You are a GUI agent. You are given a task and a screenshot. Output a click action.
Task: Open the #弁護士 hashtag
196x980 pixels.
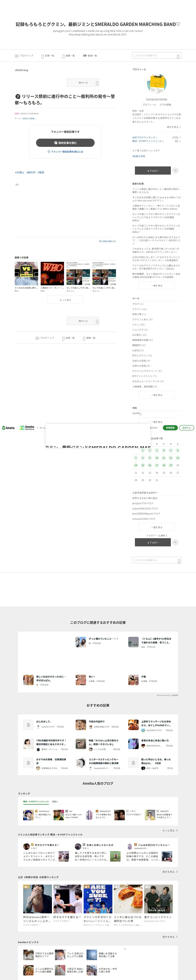[19, 172]
